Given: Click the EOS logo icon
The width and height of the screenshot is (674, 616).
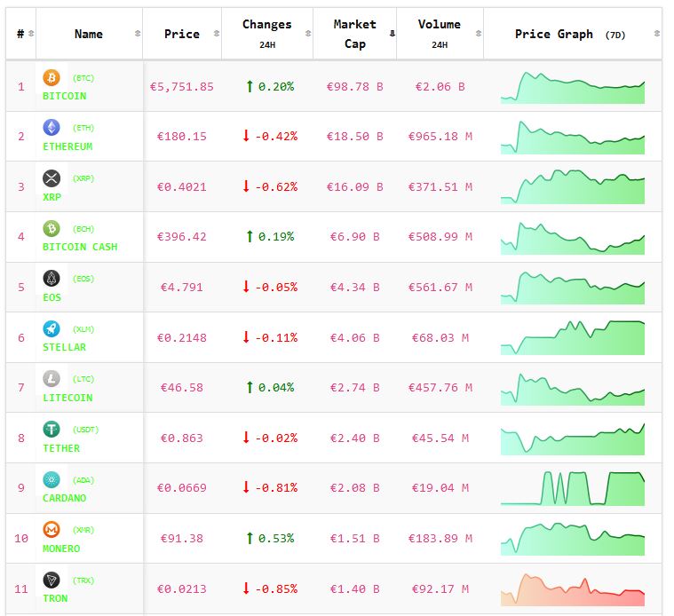Looking at the screenshot, I should [52, 279].
